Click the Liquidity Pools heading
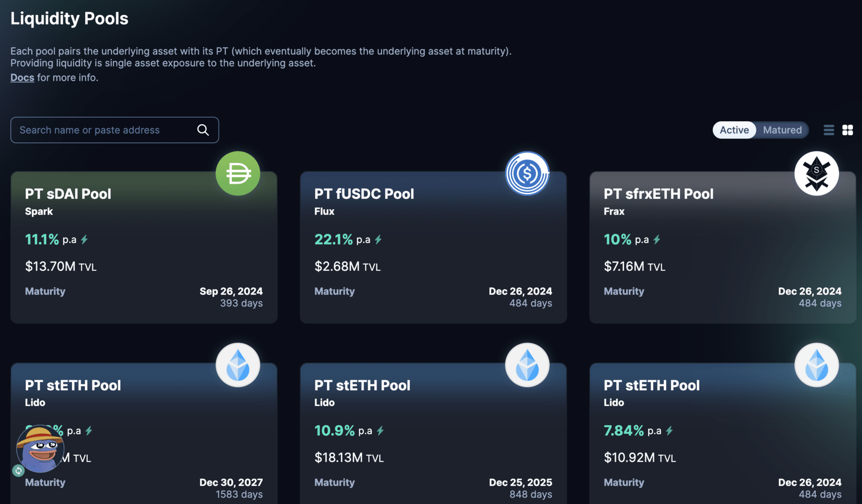Viewport: 862px width, 504px height. 69,18
